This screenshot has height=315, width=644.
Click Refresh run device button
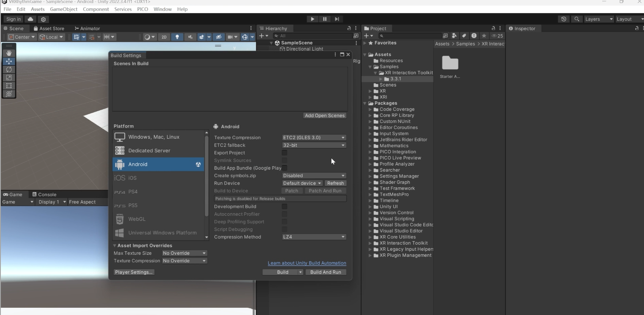(336, 183)
